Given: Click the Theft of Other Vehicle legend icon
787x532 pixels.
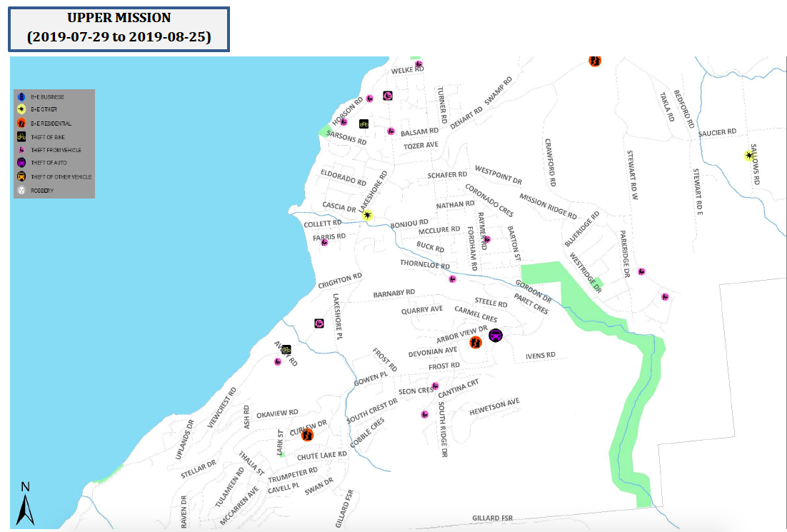Looking at the screenshot, I should 22,176.
